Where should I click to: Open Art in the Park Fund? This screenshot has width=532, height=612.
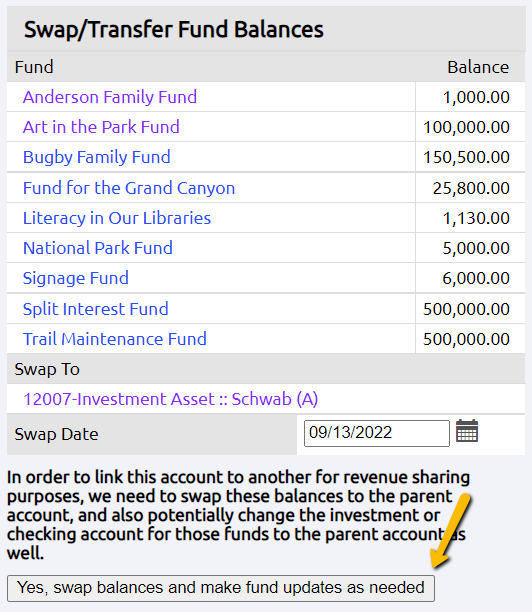[x=101, y=127]
